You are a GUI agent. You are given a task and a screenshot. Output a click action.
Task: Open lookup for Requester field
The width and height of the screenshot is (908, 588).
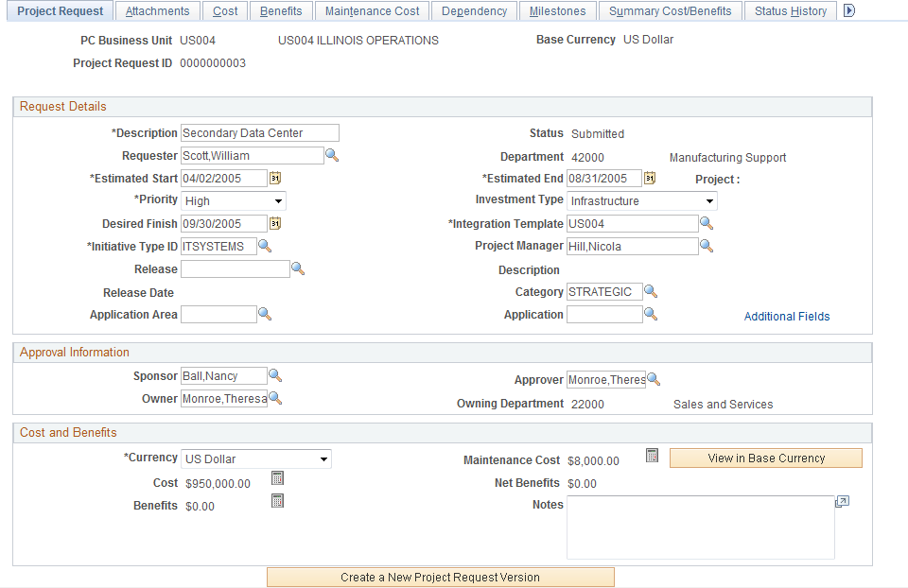(332, 155)
